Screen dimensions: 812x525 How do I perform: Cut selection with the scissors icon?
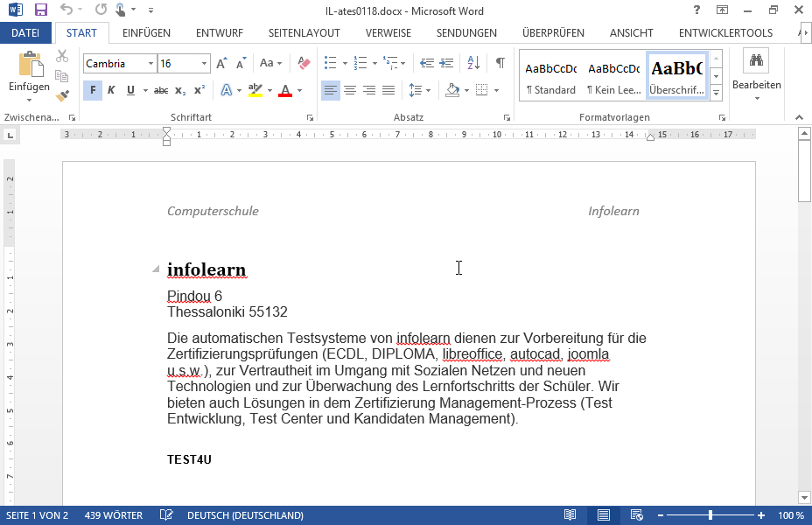[x=61, y=56]
